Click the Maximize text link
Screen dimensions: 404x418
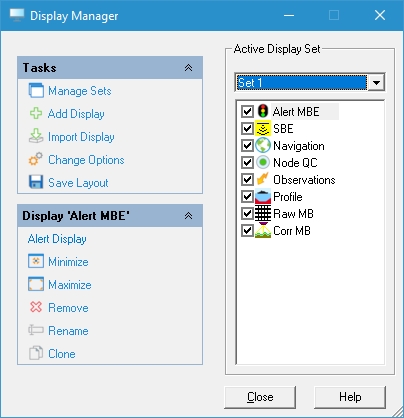(x=70, y=285)
